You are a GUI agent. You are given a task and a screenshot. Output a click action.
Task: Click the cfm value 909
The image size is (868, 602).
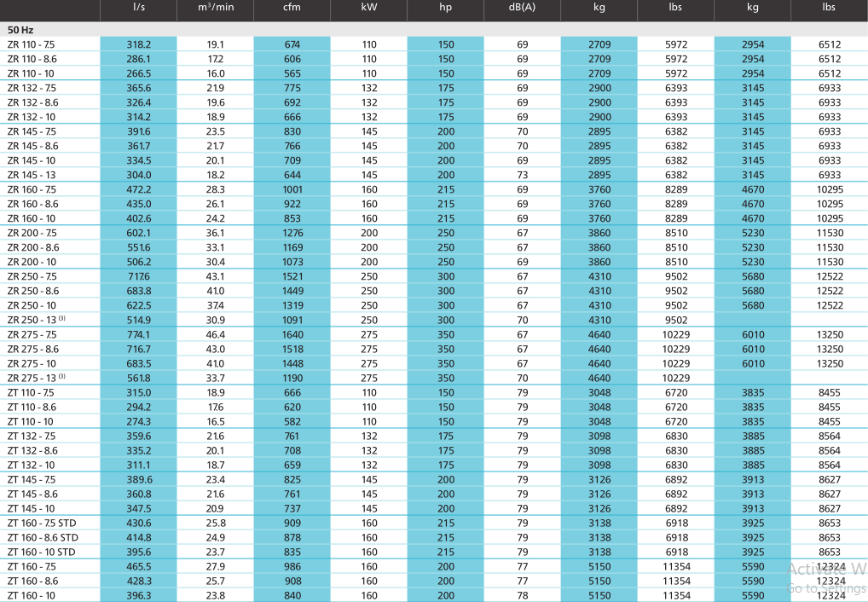coord(292,523)
